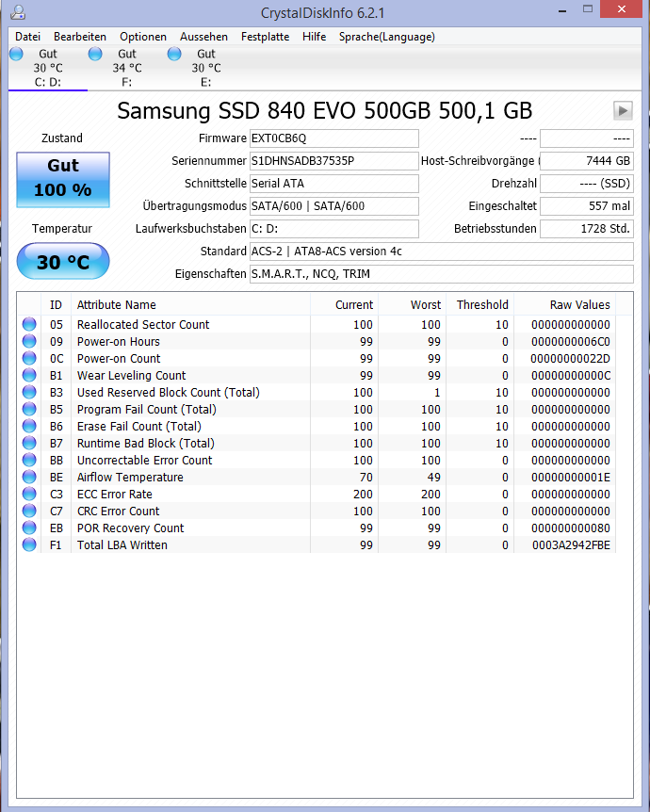Click status orb of Uncorrectable Error Count
Image resolution: width=650 pixels, height=812 pixels.
[29, 460]
